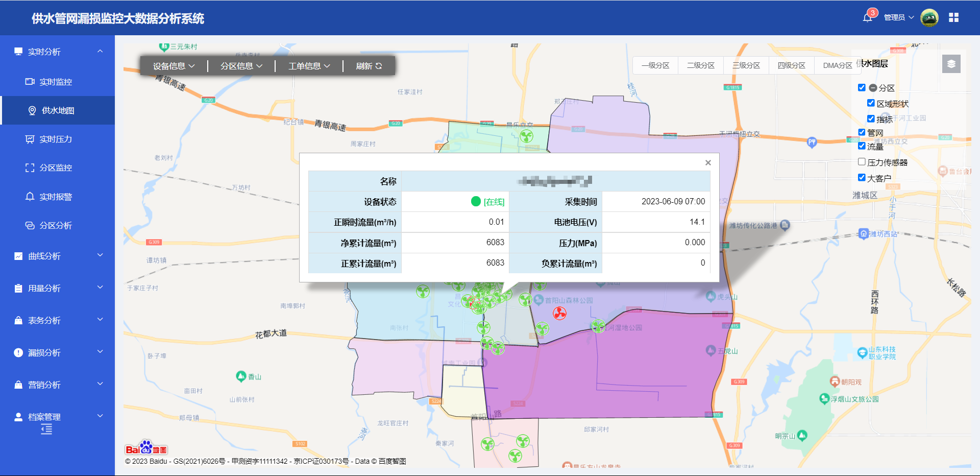
Task: Click the red flow meter marker
Action: point(559,313)
